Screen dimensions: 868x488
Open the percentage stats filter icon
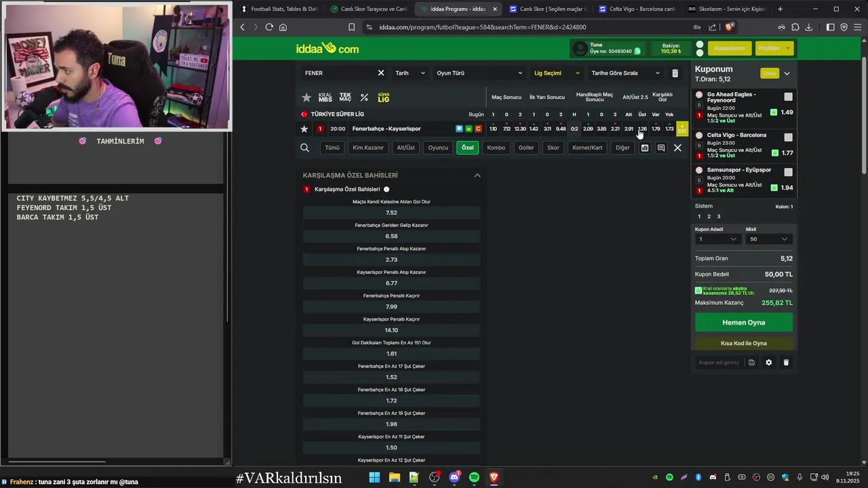(364, 98)
